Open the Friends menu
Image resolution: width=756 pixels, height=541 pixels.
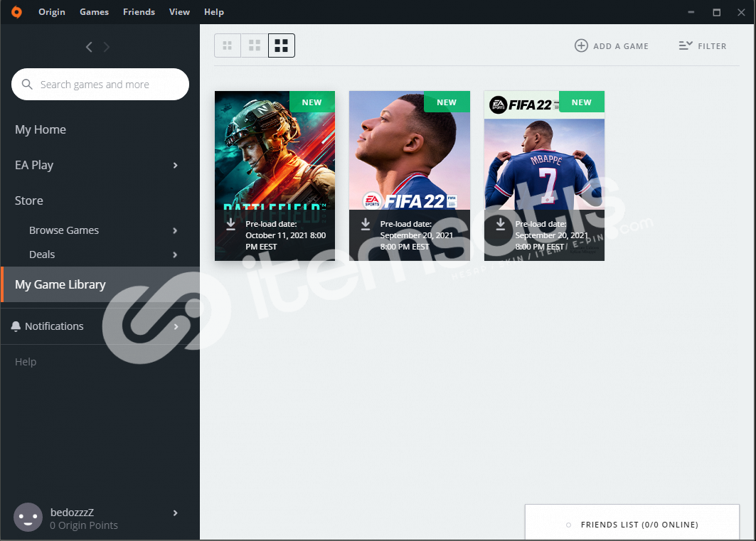point(139,12)
